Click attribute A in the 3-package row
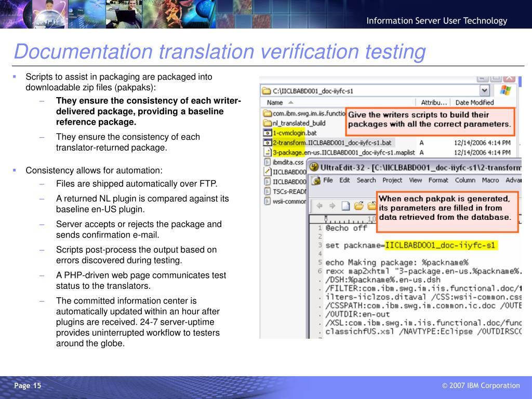This screenshot has width=532, height=399. [421, 153]
